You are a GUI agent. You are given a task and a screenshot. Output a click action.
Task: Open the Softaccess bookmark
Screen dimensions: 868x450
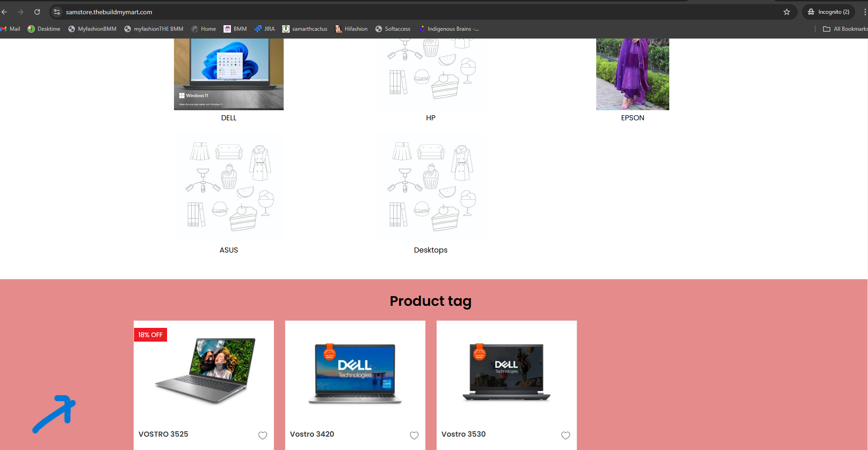[393, 29]
